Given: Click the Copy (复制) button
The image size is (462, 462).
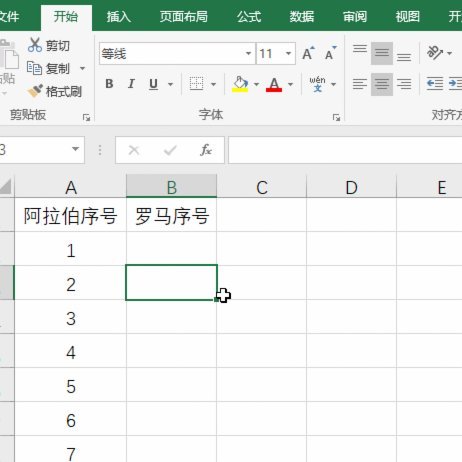Looking at the screenshot, I should tap(48, 69).
